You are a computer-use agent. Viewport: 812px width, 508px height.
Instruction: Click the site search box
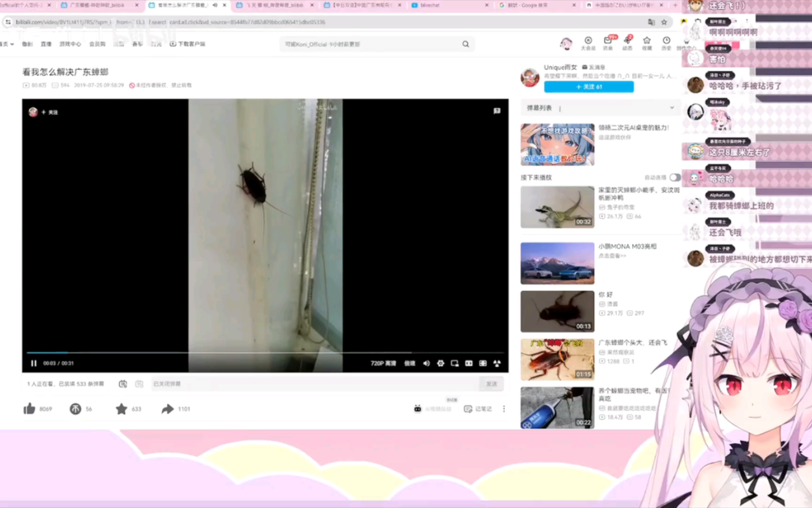tap(371, 44)
